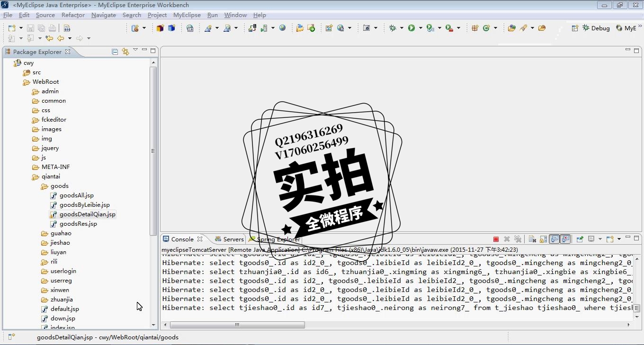This screenshot has width=644, height=345.
Task: Toggle Link with Editor in Package Explorer
Action: click(x=125, y=52)
